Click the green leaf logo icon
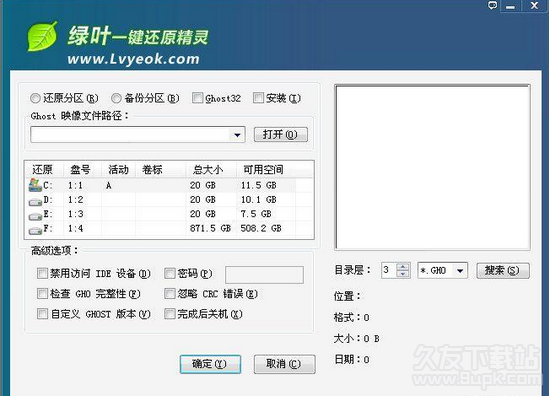Image resolution: width=549 pixels, height=396 pixels. [x=42, y=36]
